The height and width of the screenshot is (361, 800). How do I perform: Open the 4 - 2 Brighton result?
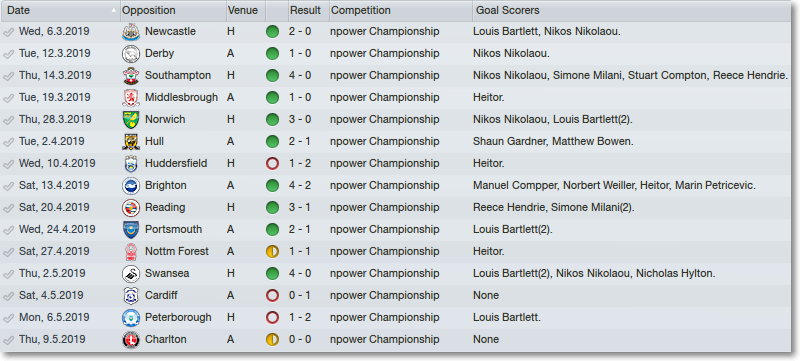(x=299, y=186)
